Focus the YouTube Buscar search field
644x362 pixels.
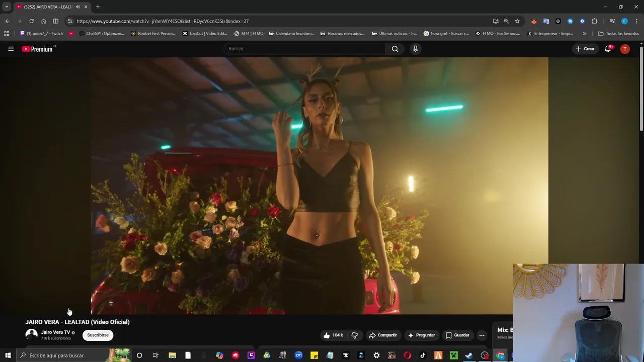tap(305, 49)
